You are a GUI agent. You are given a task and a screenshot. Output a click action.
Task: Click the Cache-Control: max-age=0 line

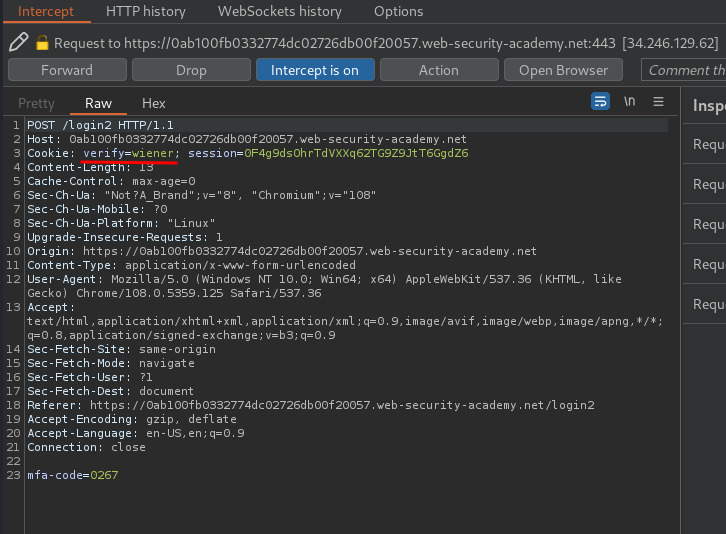[x=111, y=181]
